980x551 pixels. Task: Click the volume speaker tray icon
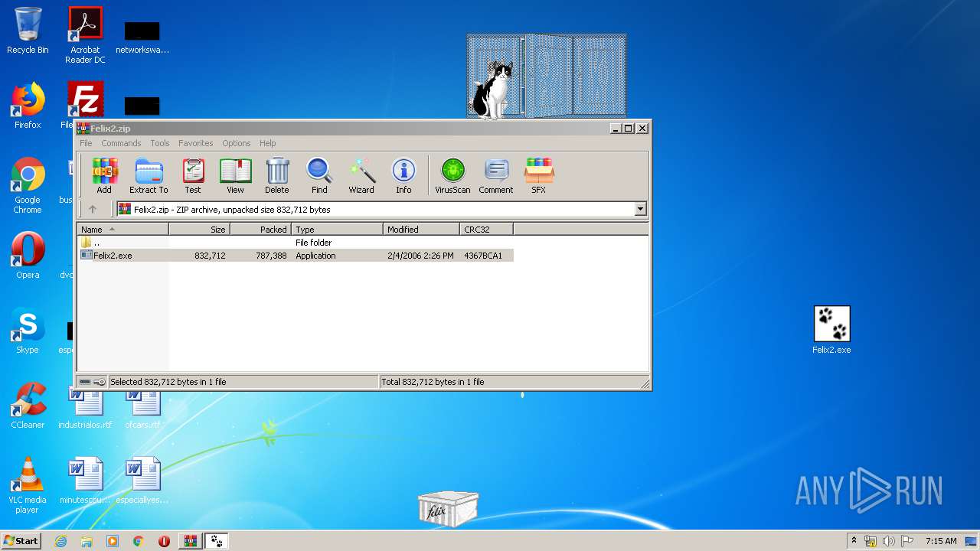(x=889, y=541)
